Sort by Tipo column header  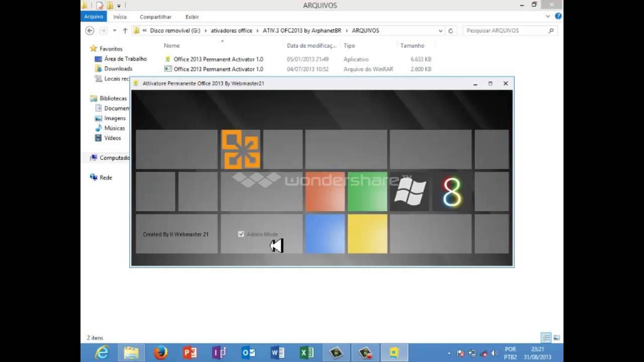[x=349, y=46]
